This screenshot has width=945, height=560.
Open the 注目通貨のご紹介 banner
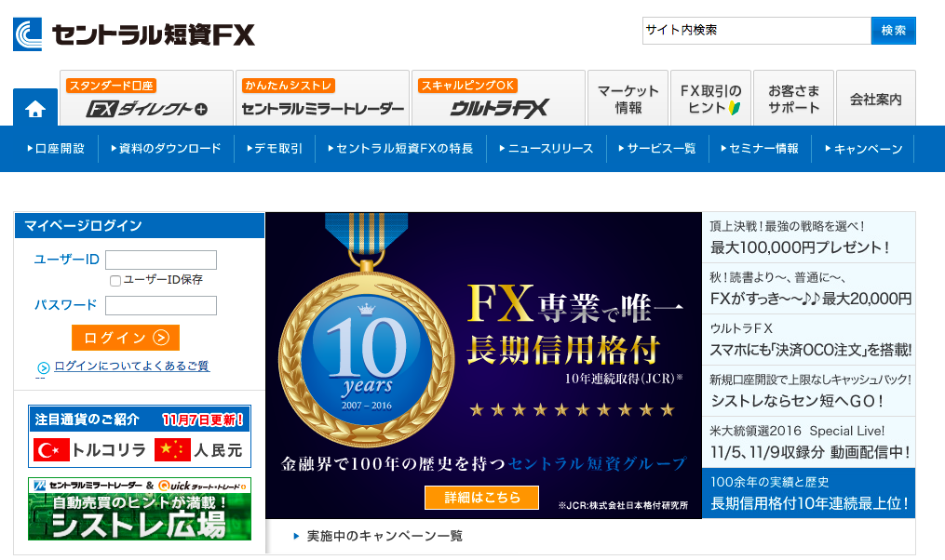pyautogui.click(x=140, y=436)
